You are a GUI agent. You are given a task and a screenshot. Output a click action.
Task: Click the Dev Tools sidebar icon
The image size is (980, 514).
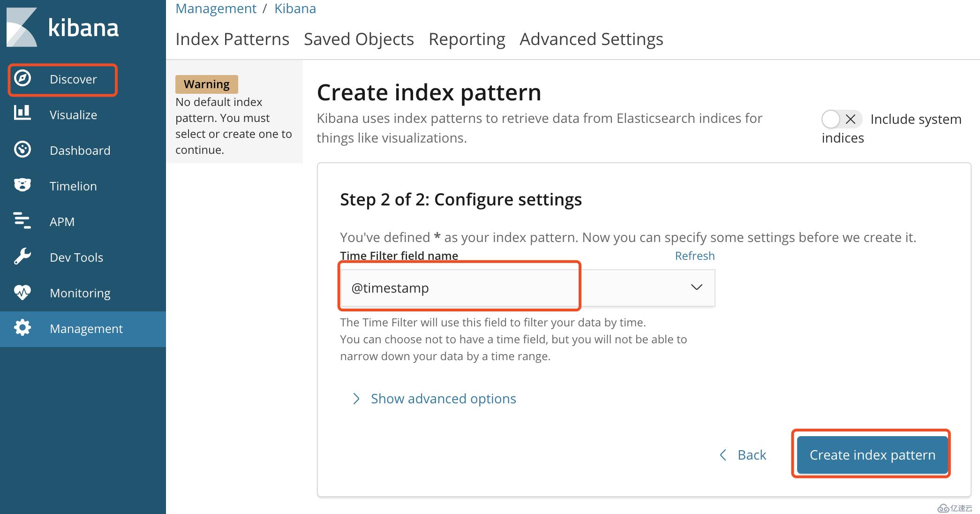coord(22,257)
